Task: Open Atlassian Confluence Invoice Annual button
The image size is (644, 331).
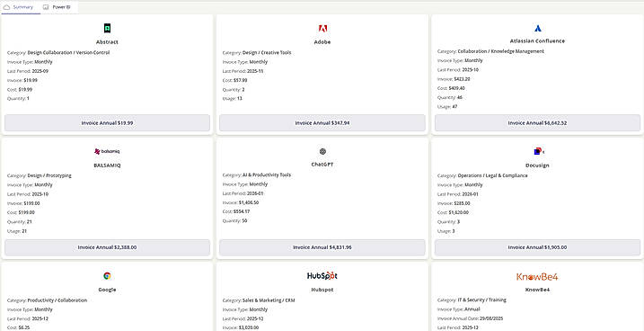Action: tap(537, 123)
